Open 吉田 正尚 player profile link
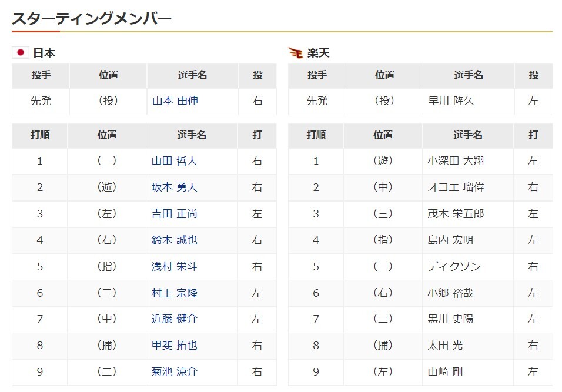 coord(174,213)
